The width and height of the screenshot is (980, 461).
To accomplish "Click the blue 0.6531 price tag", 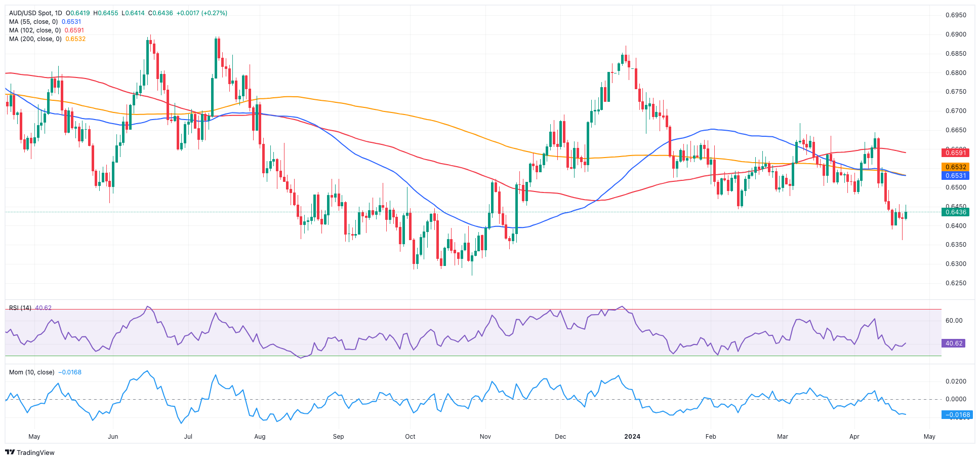I will [x=955, y=176].
